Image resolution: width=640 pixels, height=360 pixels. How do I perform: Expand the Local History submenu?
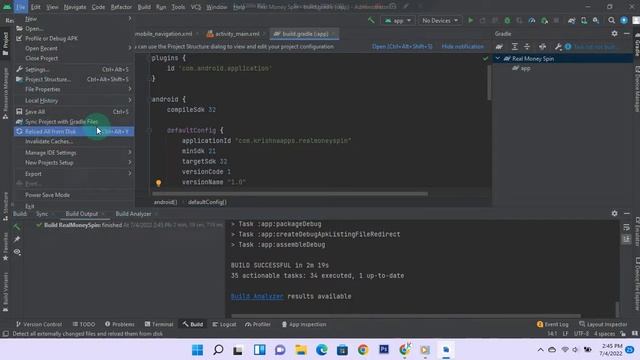click(130, 100)
